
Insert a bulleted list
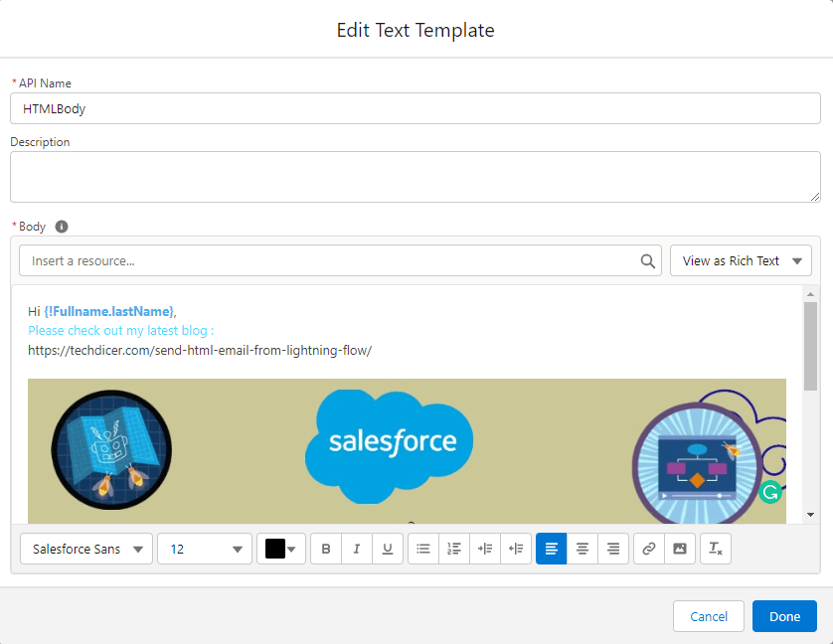422,548
